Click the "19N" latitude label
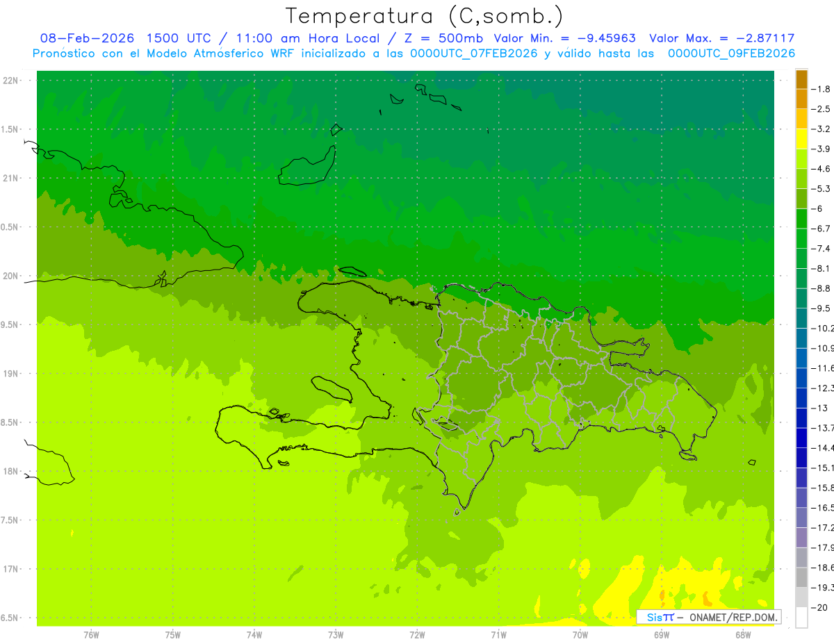 (10, 374)
